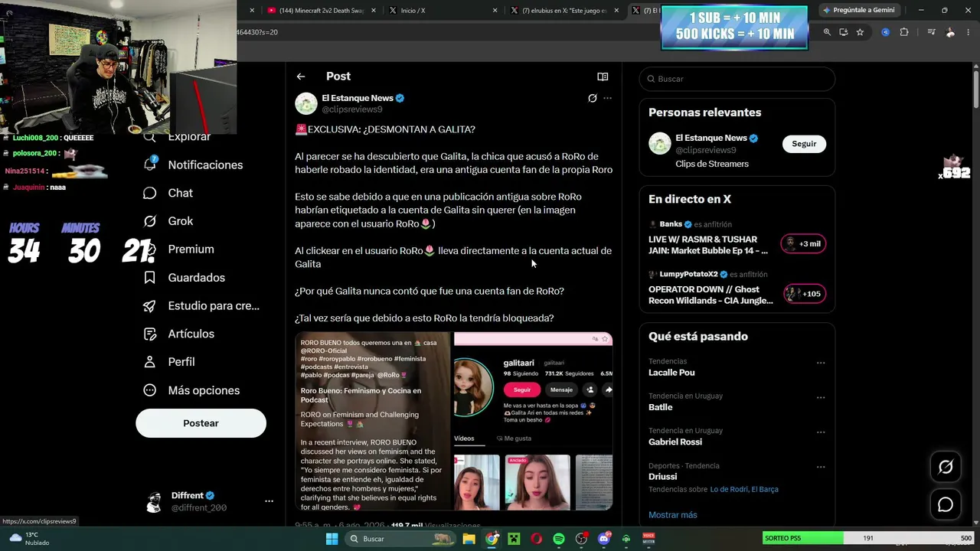
Task: Open File Explorer from the taskbar
Action: 469,539
